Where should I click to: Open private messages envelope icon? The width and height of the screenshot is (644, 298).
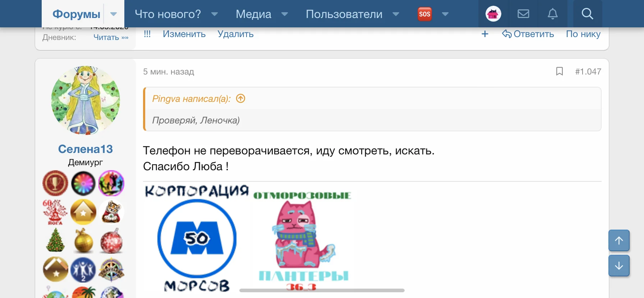click(523, 14)
